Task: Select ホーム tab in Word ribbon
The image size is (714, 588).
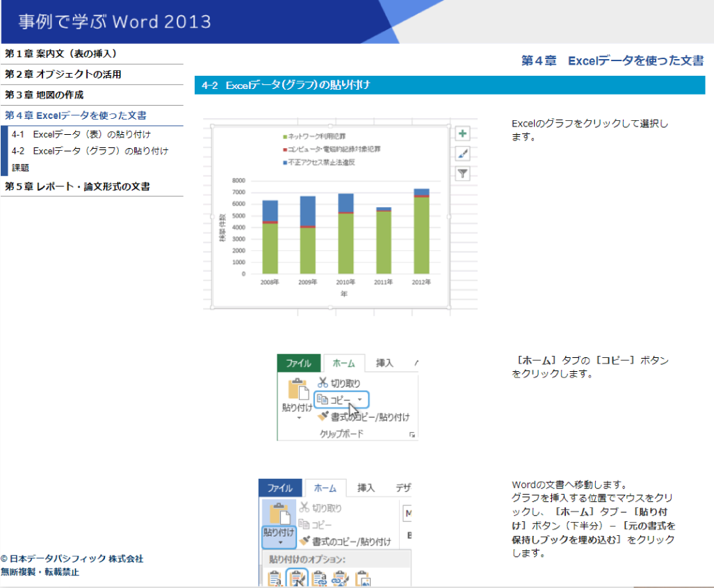Action: point(325,488)
